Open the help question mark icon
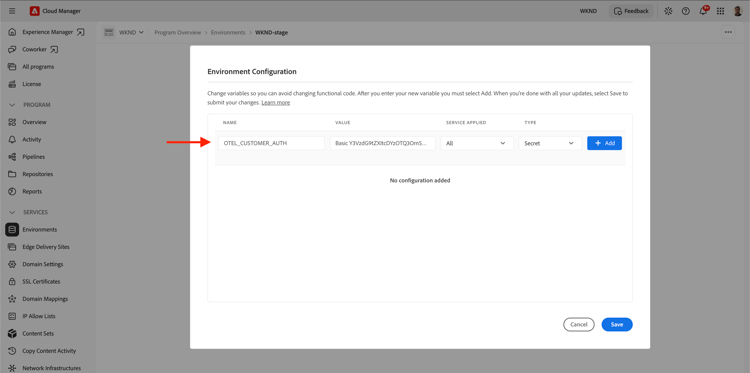750x373 pixels. tap(685, 11)
